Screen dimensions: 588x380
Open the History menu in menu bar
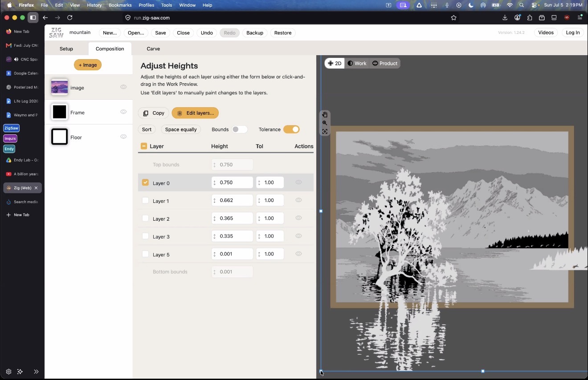tap(94, 5)
